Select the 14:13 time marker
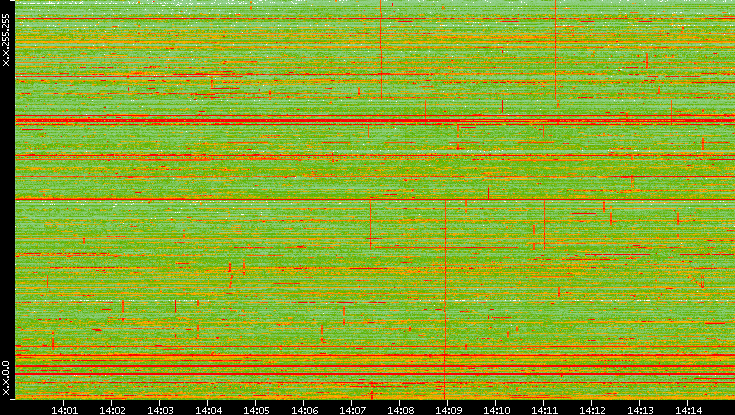 (x=640, y=409)
